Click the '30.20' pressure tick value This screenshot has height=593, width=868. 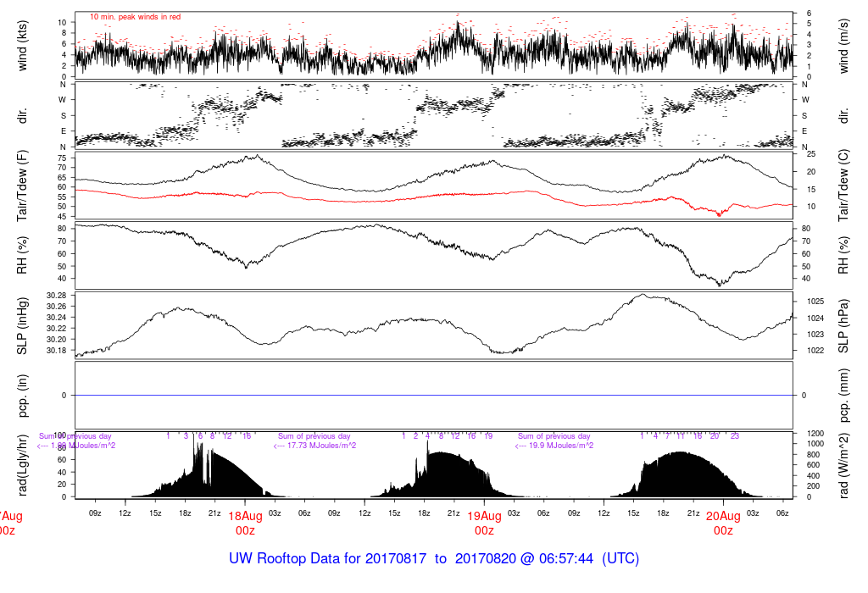(x=57, y=340)
